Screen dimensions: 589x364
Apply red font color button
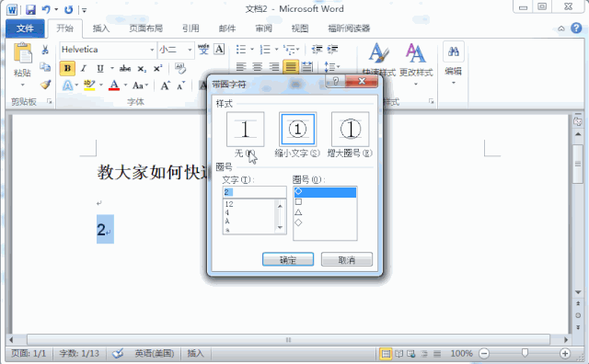coord(114,85)
